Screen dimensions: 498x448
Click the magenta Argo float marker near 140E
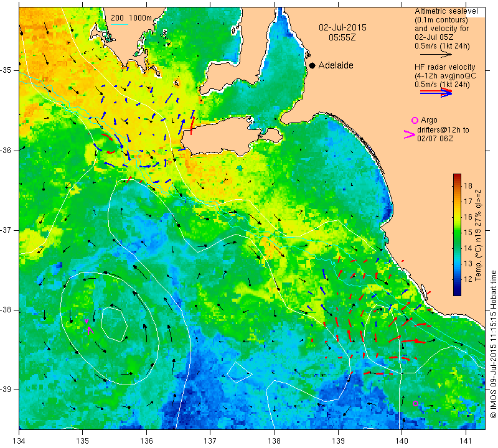click(415, 404)
